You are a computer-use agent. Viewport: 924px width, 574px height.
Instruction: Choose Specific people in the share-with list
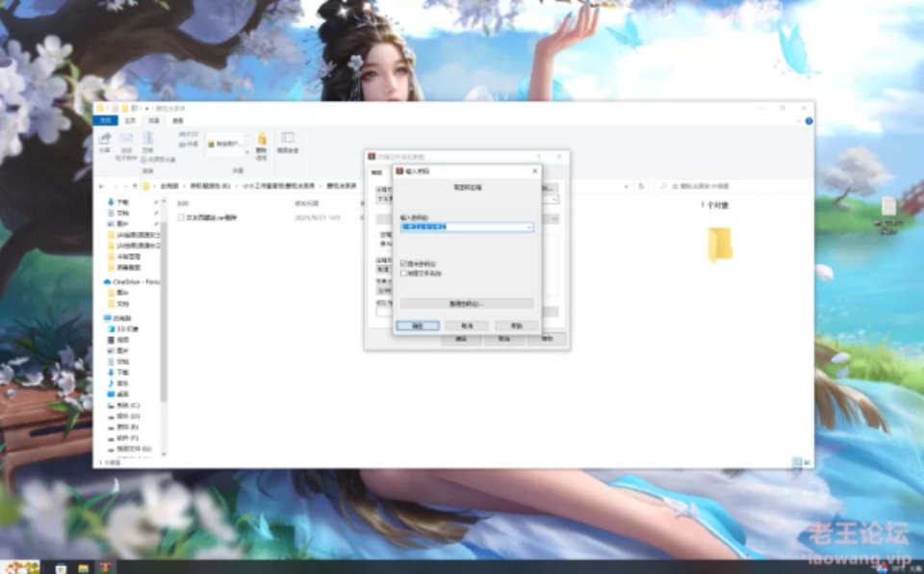(x=224, y=143)
